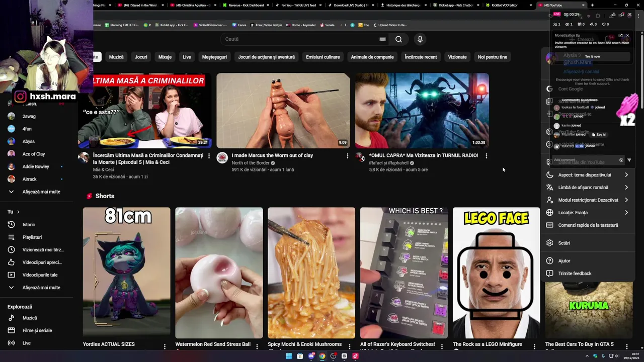Switch to For You - TikTok LIVE feed tab
The height and width of the screenshot is (362, 644).
298,5
